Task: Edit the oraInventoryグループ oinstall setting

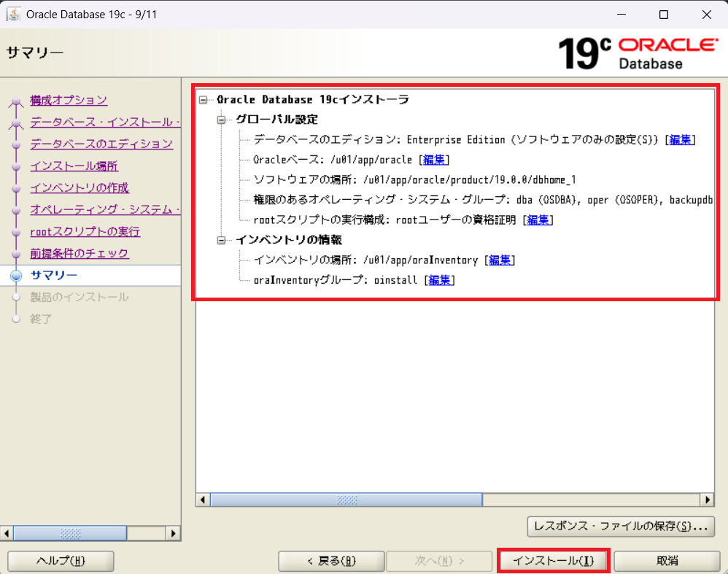Action: [439, 280]
